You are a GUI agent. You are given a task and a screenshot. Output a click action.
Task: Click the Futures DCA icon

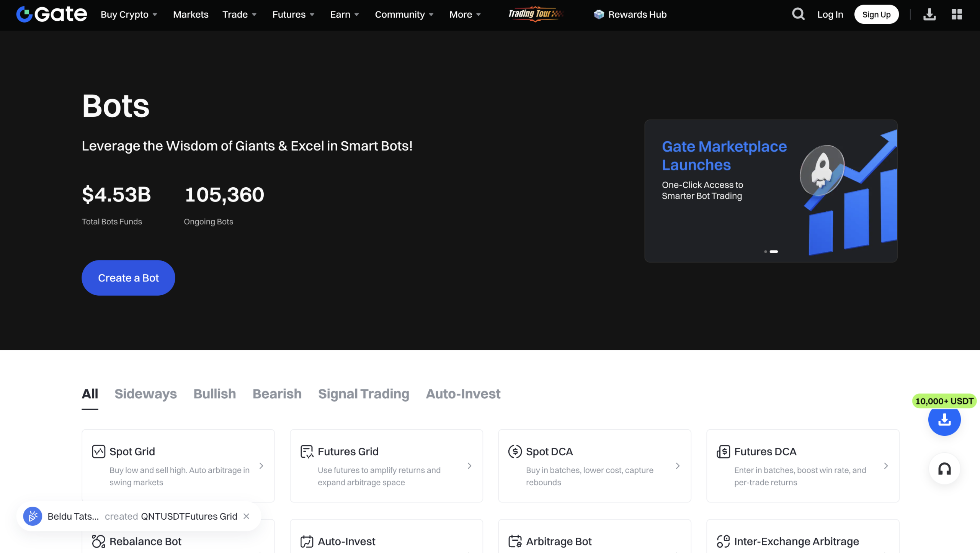[x=723, y=452]
